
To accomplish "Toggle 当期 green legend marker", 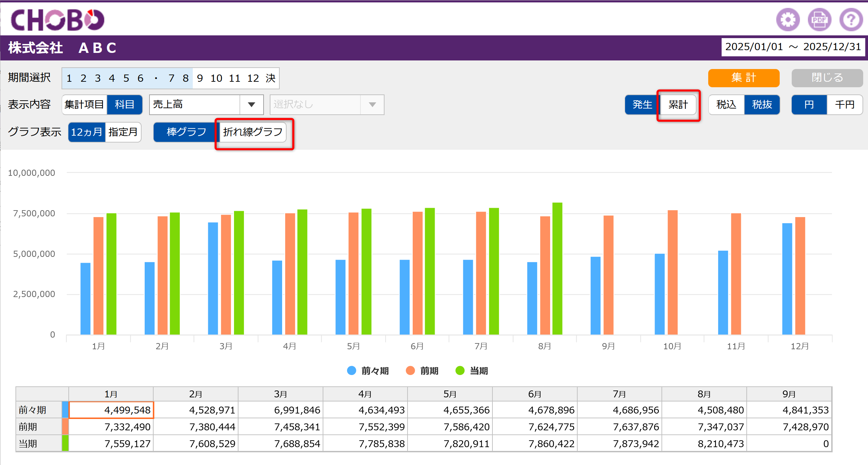I will (460, 371).
